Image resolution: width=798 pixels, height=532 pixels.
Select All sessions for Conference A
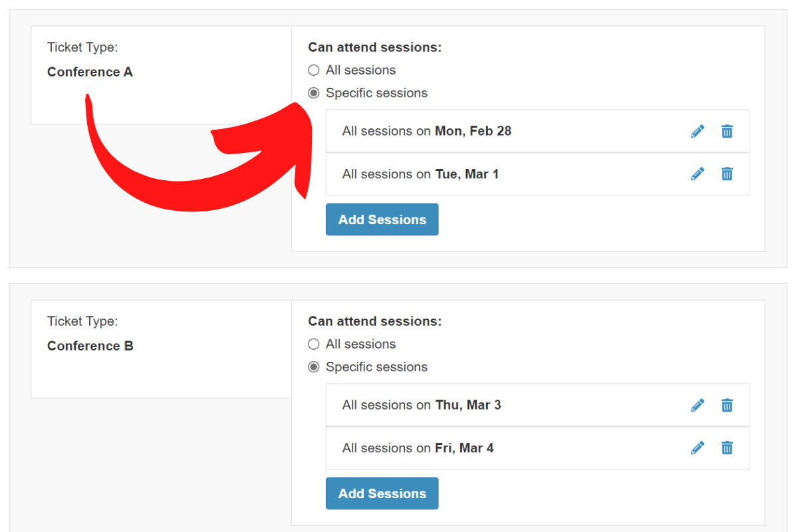click(314, 70)
